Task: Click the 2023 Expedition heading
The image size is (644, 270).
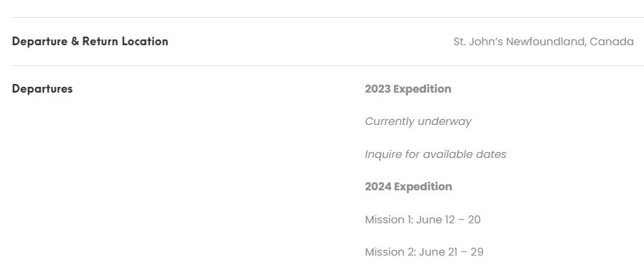Action: point(408,89)
